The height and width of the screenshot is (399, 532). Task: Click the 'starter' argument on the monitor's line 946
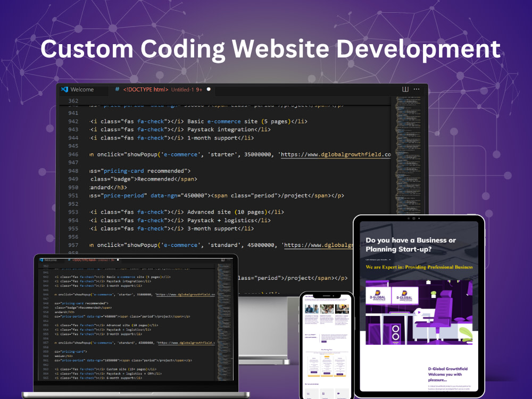tap(222, 154)
